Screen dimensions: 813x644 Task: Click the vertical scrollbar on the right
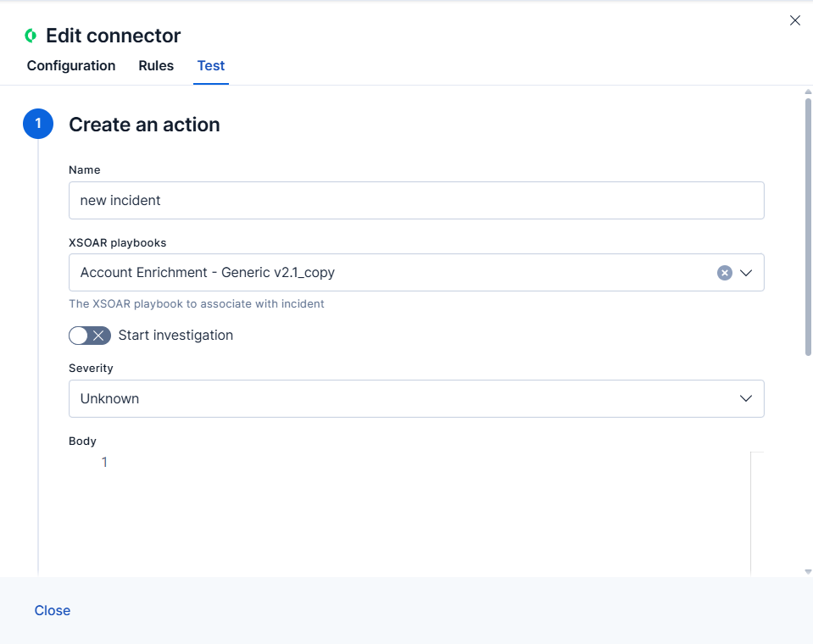click(x=807, y=220)
